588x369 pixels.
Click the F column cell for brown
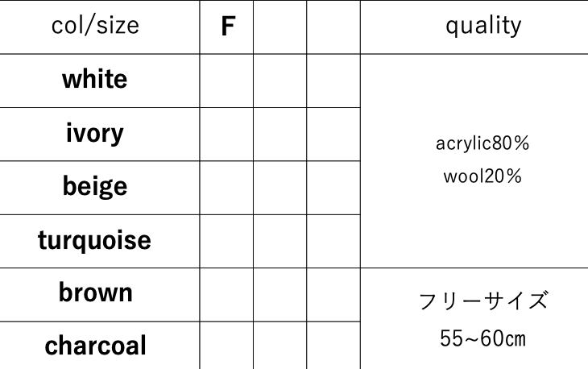[x=226, y=294]
